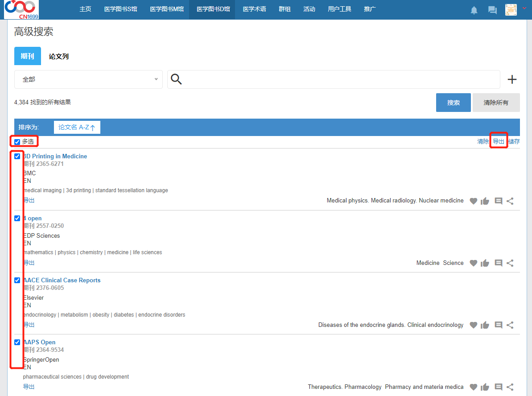Like the 4 open journal
The width and height of the screenshot is (532, 396).
[485, 263]
